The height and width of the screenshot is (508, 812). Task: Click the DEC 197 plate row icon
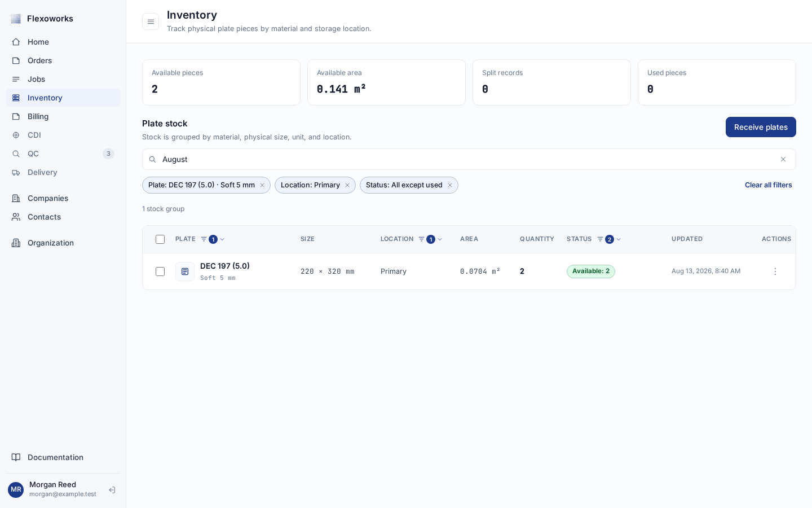[x=185, y=271]
